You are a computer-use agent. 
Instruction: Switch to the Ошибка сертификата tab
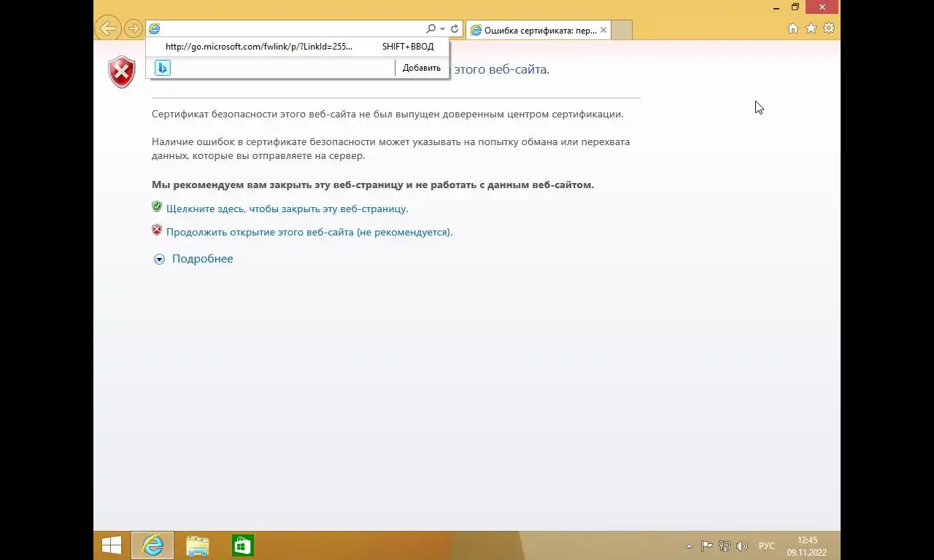[539, 30]
